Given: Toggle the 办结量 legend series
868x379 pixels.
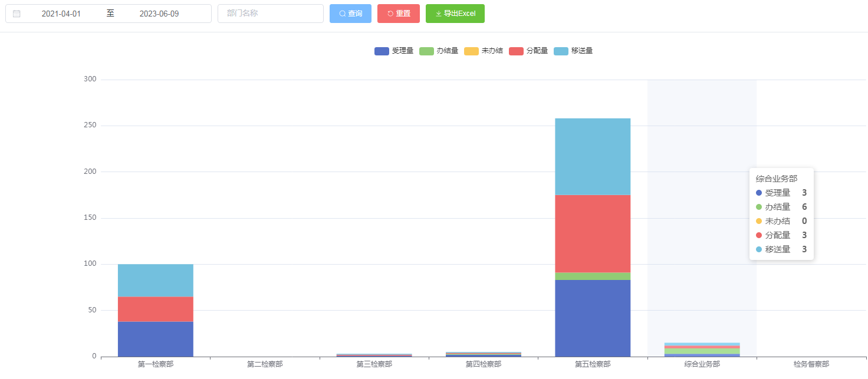Looking at the screenshot, I should (439, 51).
